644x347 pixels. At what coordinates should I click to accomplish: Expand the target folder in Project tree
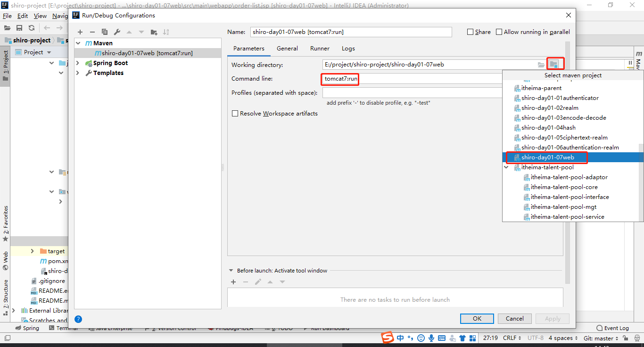tap(32, 251)
